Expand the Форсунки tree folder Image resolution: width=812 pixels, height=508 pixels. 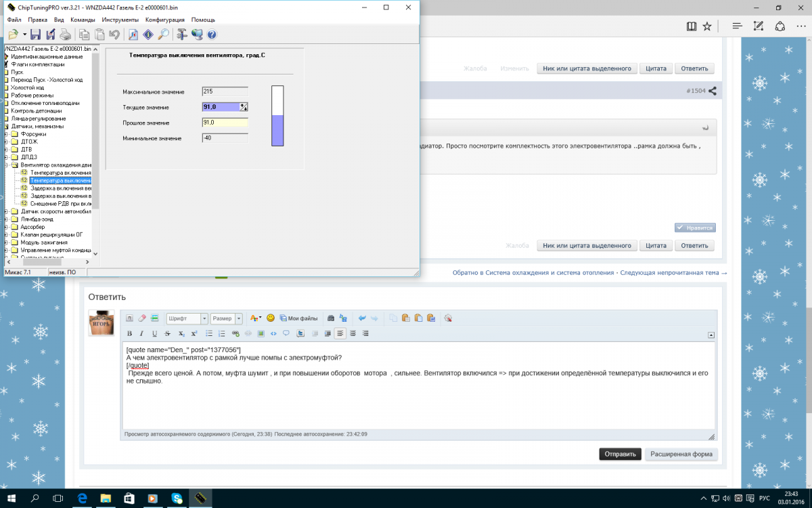(6, 134)
